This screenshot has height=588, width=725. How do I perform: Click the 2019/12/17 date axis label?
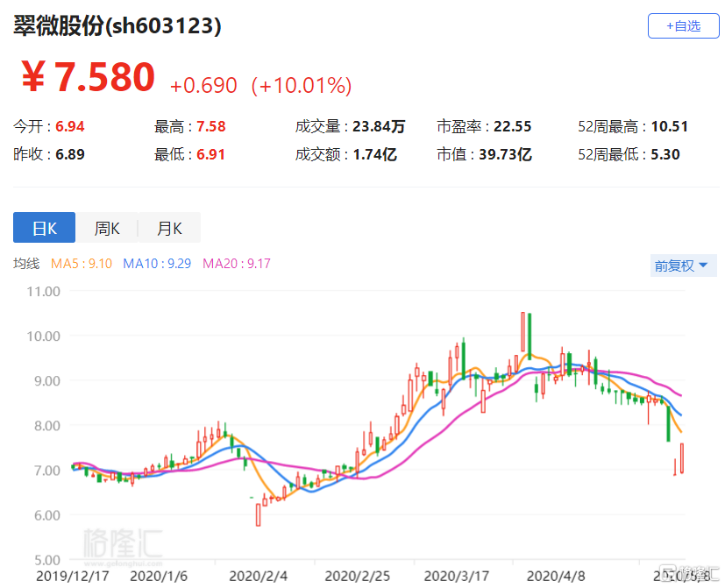73,577
